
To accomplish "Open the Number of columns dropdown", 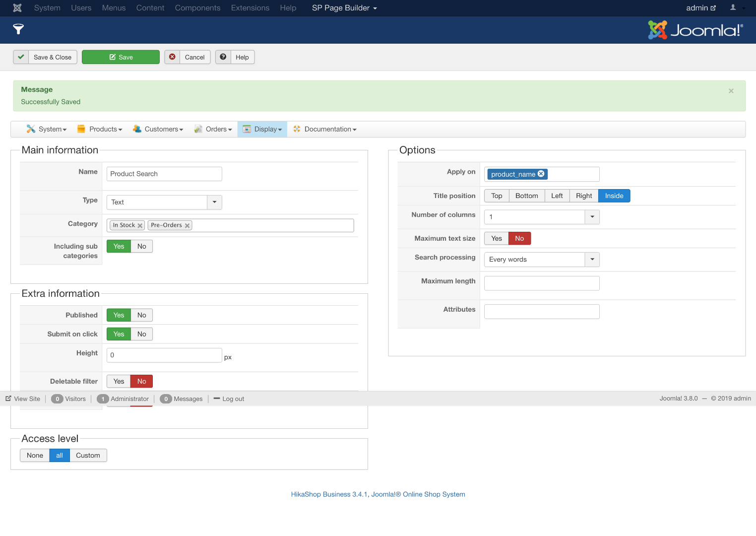I will click(542, 217).
